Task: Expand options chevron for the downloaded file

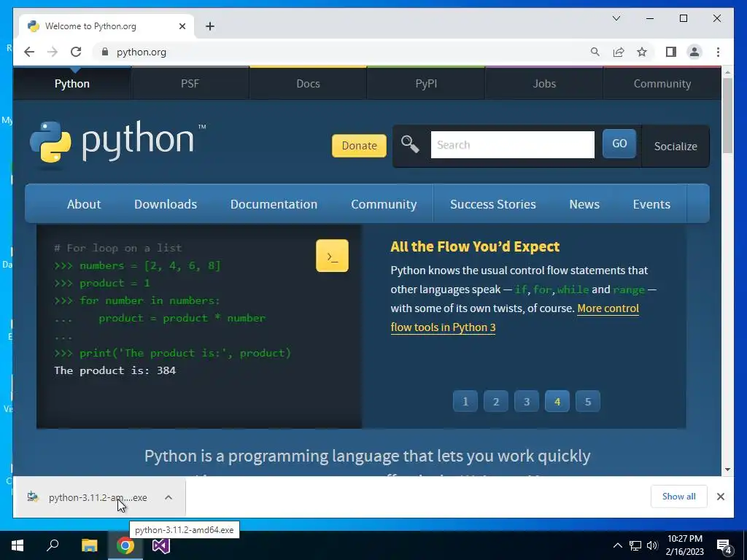Action: click(x=169, y=497)
